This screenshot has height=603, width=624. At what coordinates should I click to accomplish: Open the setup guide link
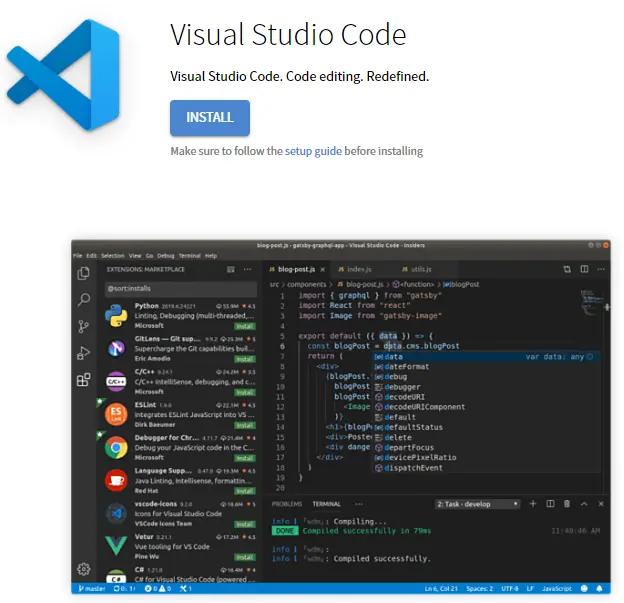tap(313, 151)
